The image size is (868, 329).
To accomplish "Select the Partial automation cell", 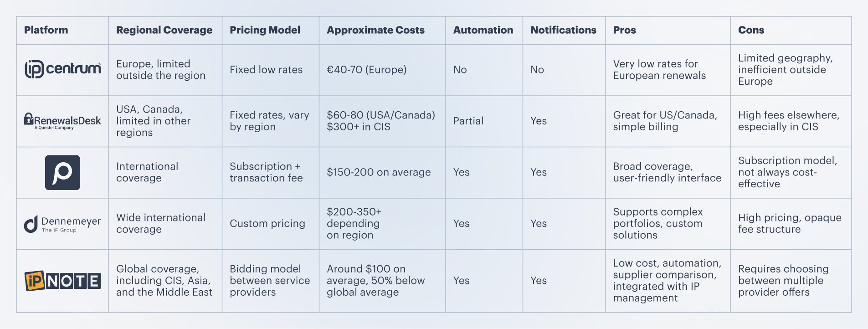I will point(468,121).
